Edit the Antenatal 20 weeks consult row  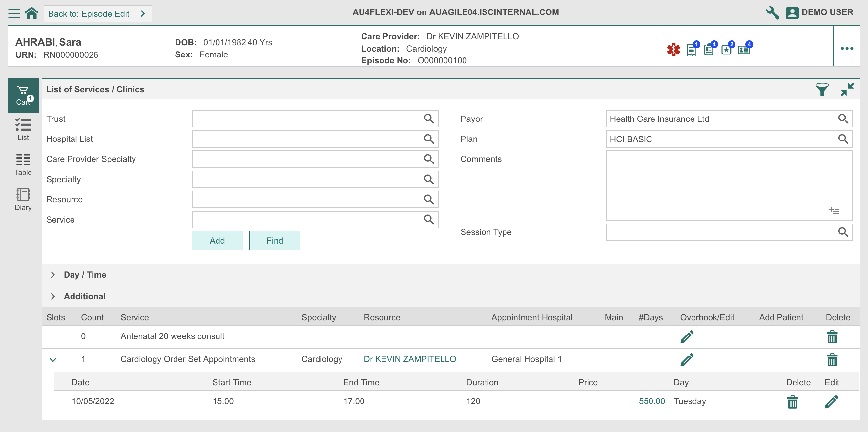point(687,336)
